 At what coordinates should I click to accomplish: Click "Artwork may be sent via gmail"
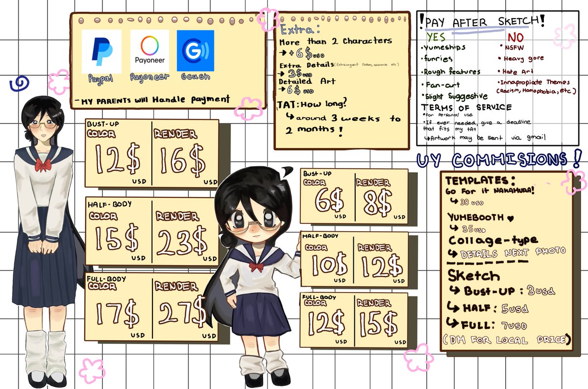(x=484, y=139)
